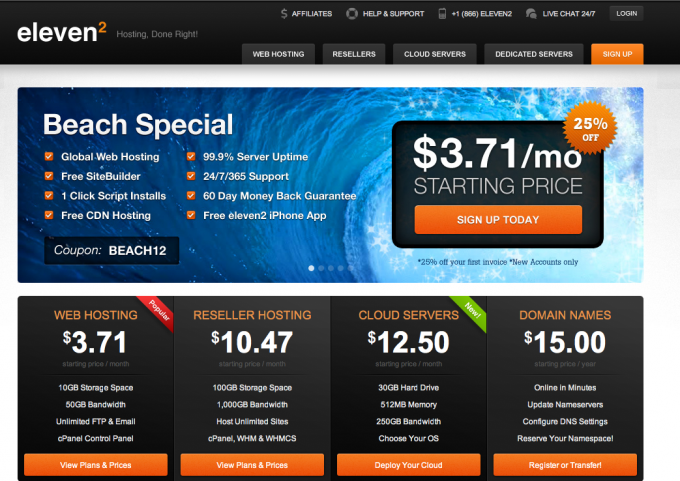This screenshot has height=481, width=680.
Task: Click the 99.9% Server Uptime checkmark
Action: pyautogui.click(x=191, y=156)
